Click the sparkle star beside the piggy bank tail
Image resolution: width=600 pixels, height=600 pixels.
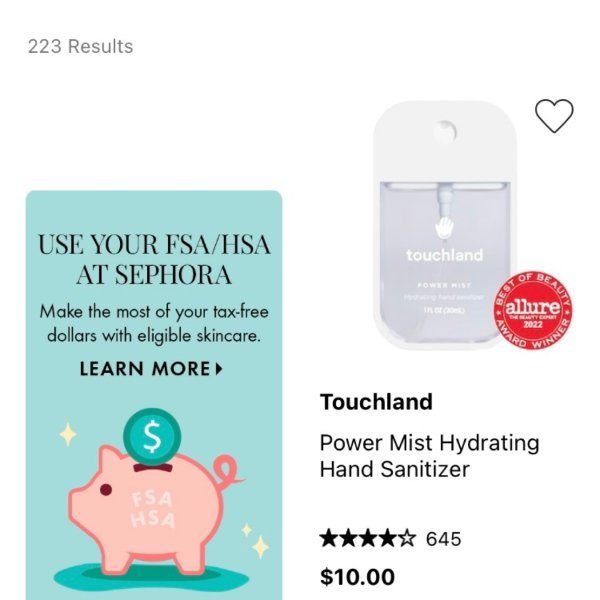260,547
